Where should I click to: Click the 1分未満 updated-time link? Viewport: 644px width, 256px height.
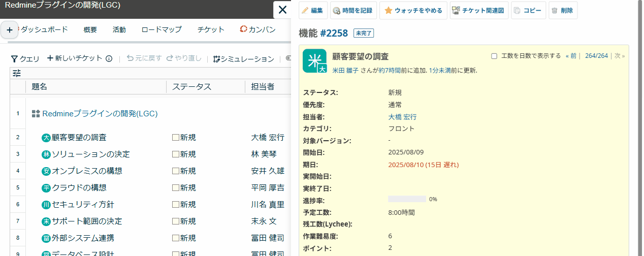pos(441,71)
